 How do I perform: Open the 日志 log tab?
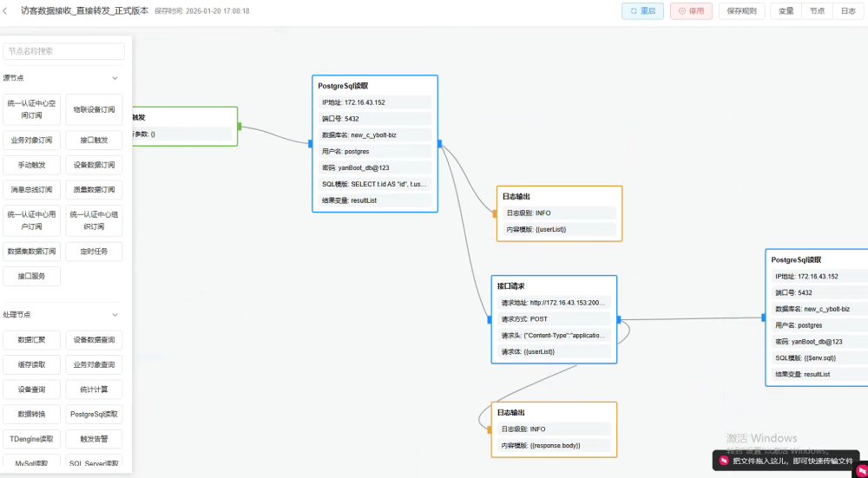(848, 11)
